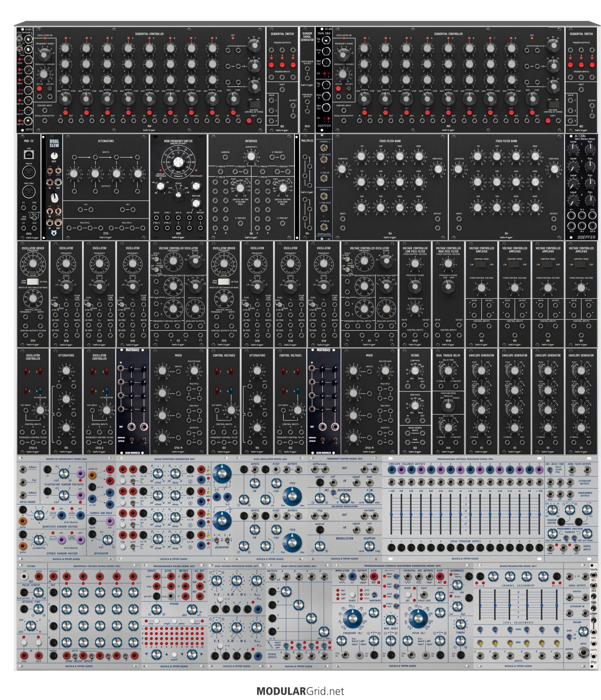
Task: Click the 'Sequential Voltage Source Model 245t' title
Action: pyautogui.click(x=97, y=566)
